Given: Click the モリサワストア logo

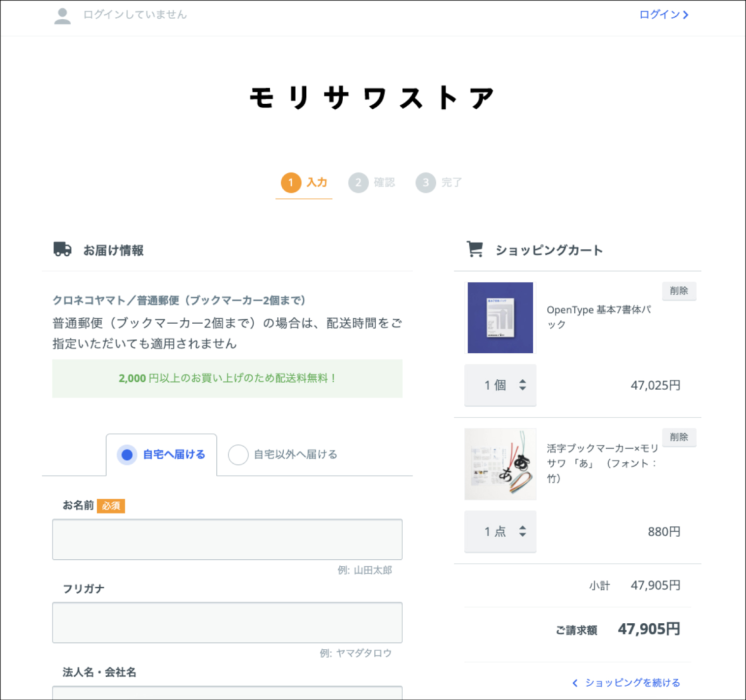Looking at the screenshot, I should pos(372,97).
